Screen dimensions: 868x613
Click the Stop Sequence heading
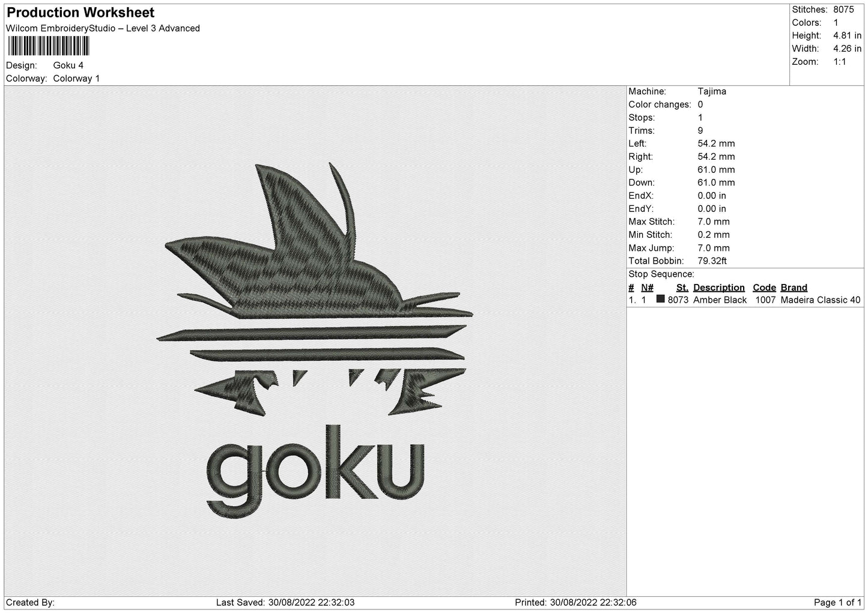(661, 274)
